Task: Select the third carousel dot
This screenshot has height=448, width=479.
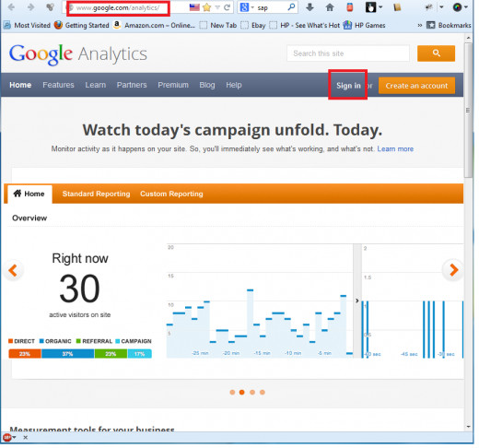Action: (x=252, y=392)
